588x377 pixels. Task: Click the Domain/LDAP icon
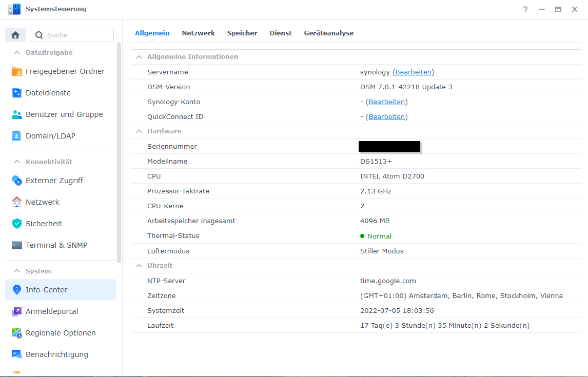(16, 135)
